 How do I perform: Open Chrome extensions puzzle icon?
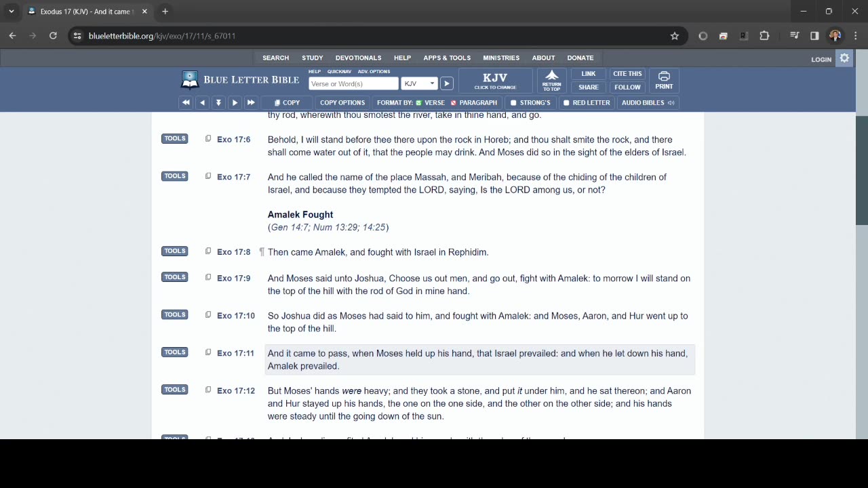(764, 36)
